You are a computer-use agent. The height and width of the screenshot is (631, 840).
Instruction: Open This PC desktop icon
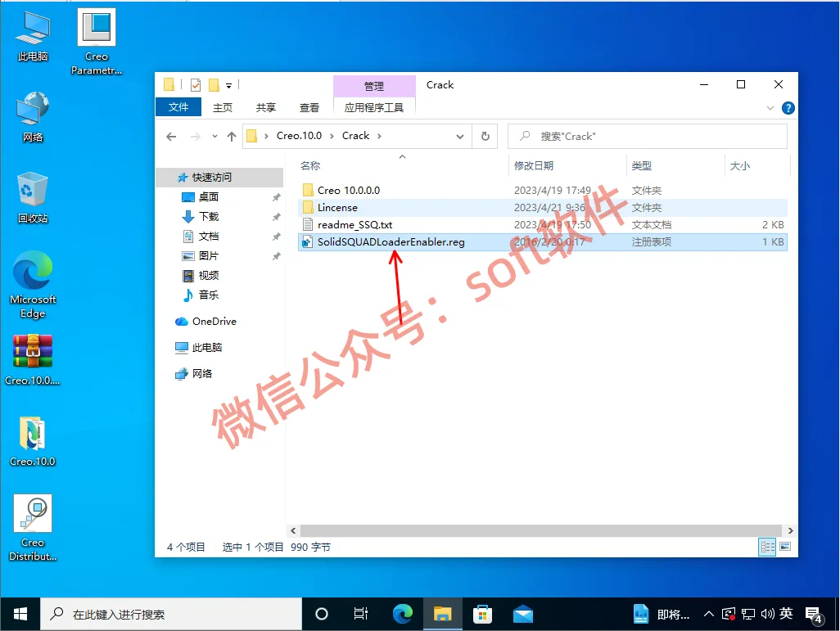pos(33,36)
